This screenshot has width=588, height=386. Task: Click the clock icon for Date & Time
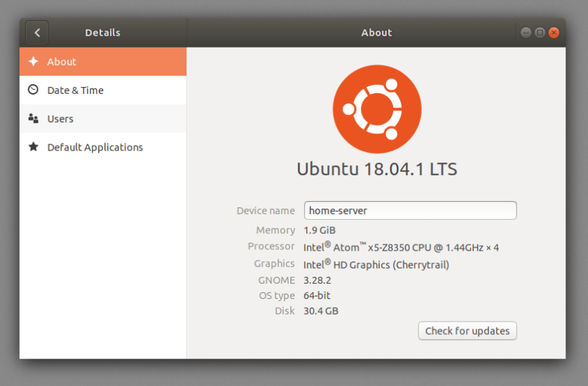pos(33,90)
